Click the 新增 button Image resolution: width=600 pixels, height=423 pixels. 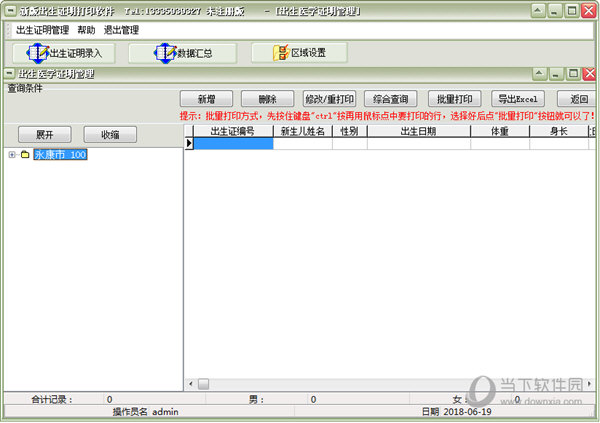coord(206,99)
